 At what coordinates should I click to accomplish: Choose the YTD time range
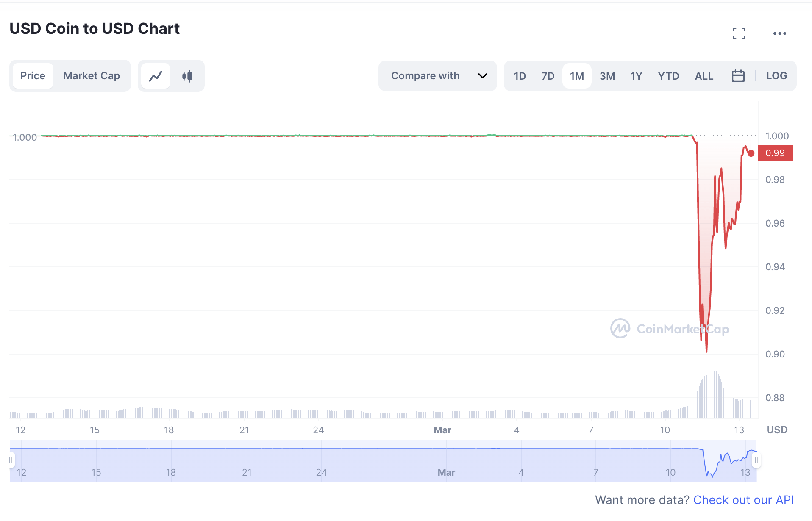[668, 76]
